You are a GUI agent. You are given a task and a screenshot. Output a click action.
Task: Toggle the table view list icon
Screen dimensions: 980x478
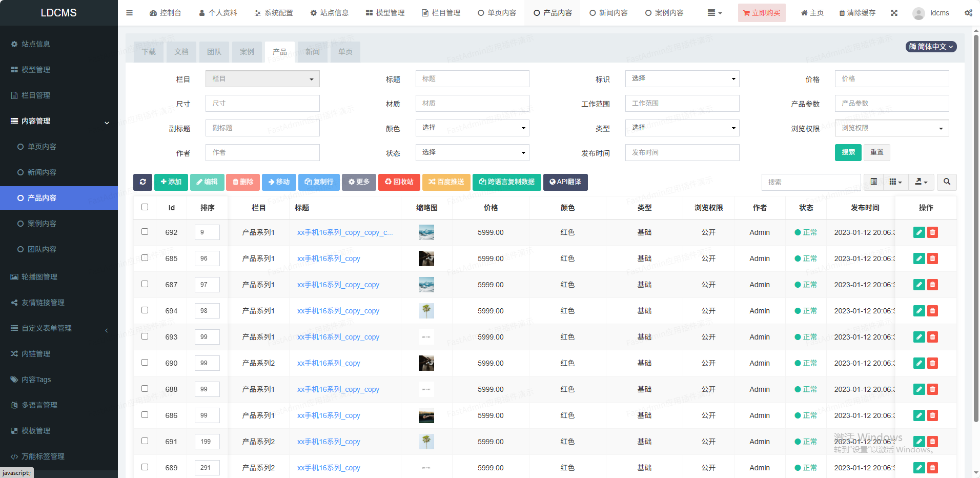pos(874,182)
